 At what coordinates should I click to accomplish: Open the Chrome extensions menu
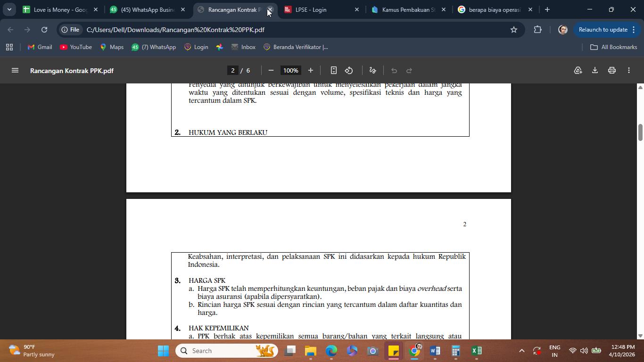(x=538, y=30)
